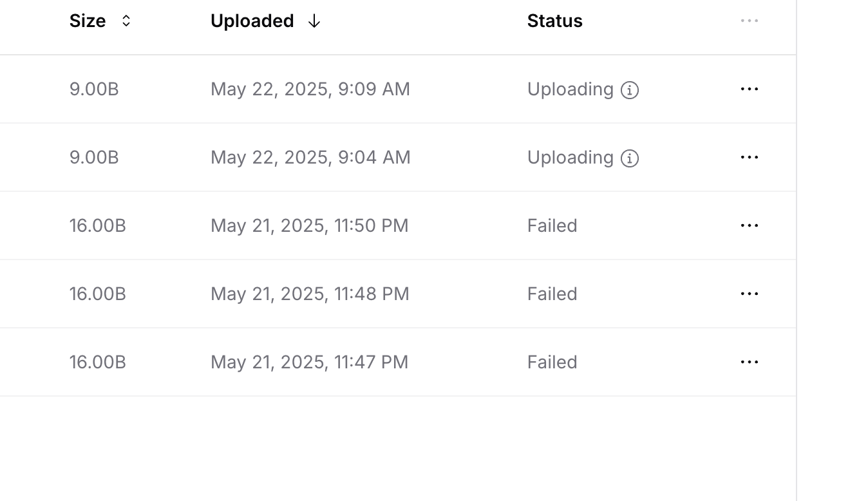Sort by Uploaded column header
868x501 pixels.
pos(252,21)
